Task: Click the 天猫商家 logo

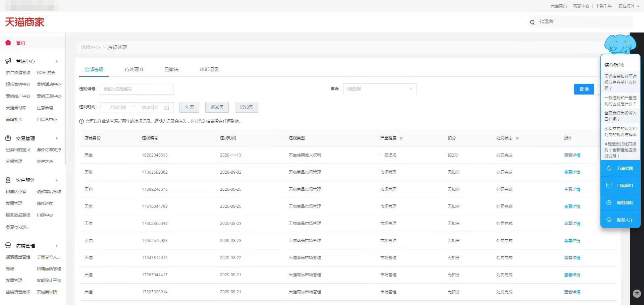Action: pos(24,22)
